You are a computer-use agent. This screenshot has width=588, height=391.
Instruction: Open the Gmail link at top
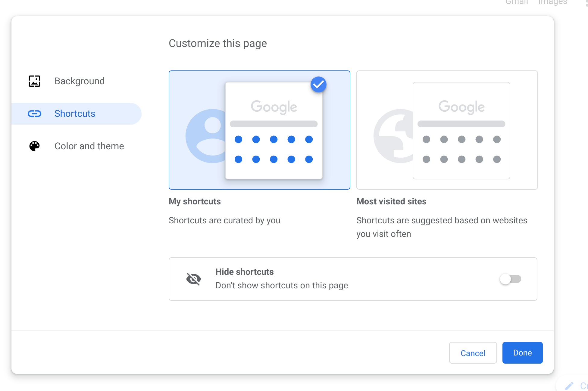(517, 2)
